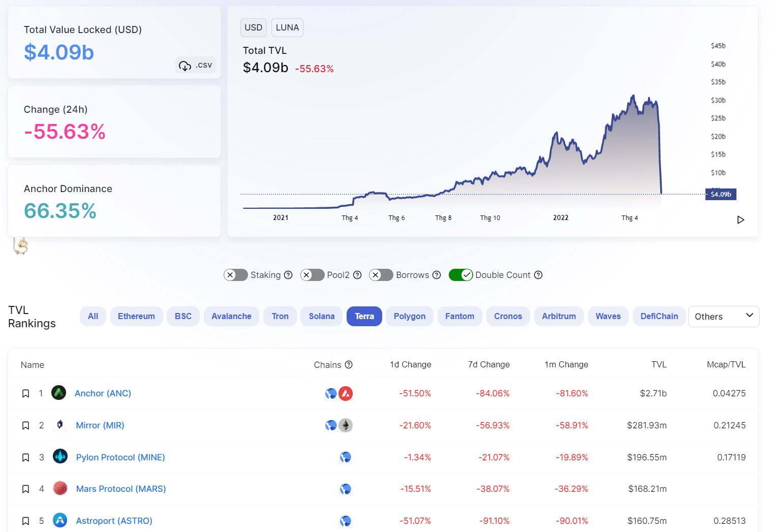Screen dimensions: 771x532
Task: Switch chart denomination to LUNA
Action: tap(287, 27)
